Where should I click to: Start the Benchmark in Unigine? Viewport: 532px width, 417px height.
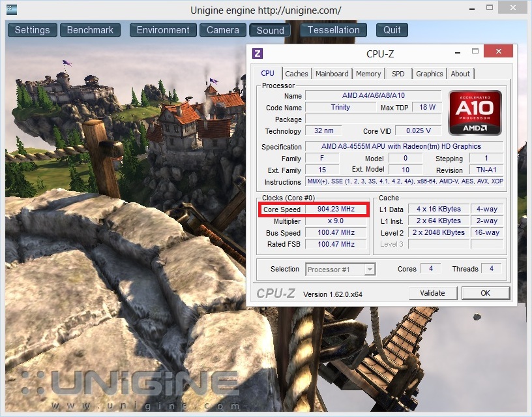(90, 30)
